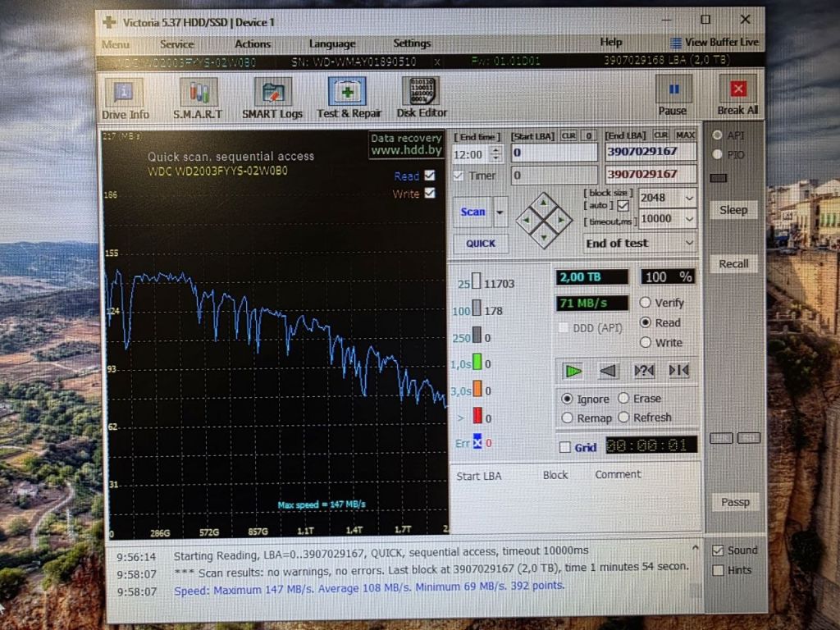Image resolution: width=840 pixels, height=630 pixels.
Task: Start test with green play arrow
Action: click(573, 371)
